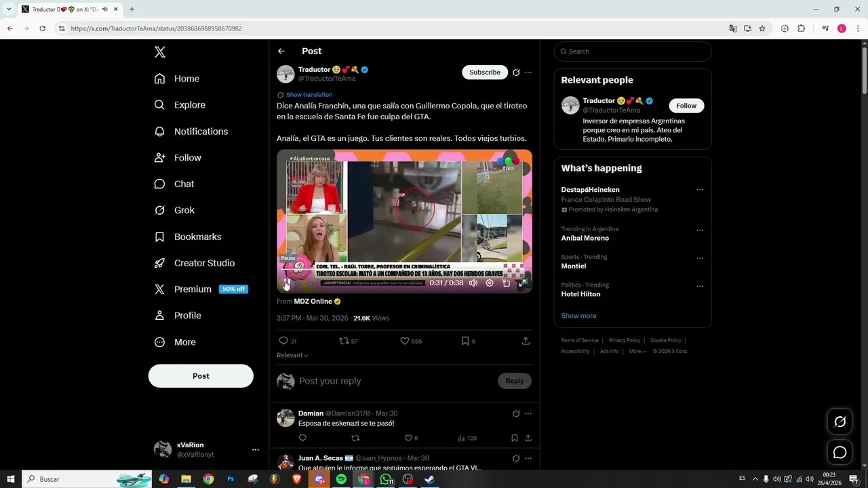Open more options on Damian's reply
This screenshot has width=868, height=488.
(x=528, y=413)
